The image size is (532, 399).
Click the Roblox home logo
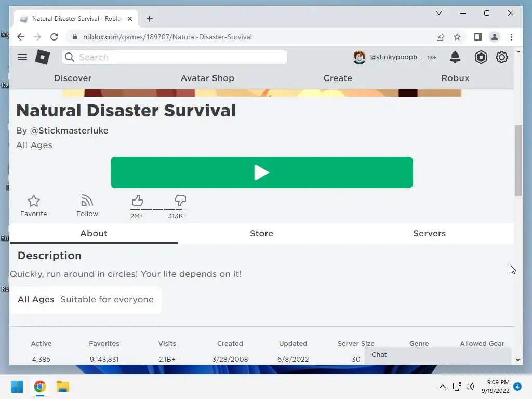tap(43, 57)
